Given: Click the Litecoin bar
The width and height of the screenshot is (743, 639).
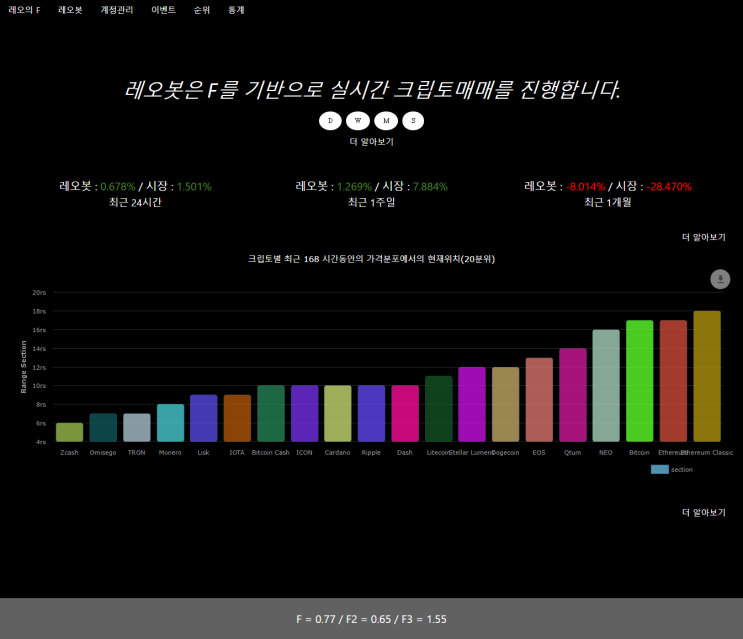Looking at the screenshot, I should 438,409.
